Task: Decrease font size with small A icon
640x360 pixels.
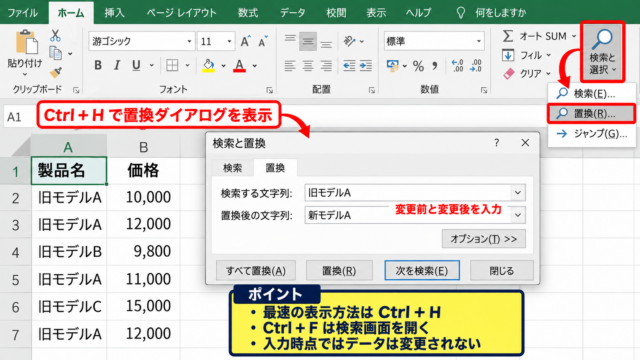Action: tap(263, 41)
